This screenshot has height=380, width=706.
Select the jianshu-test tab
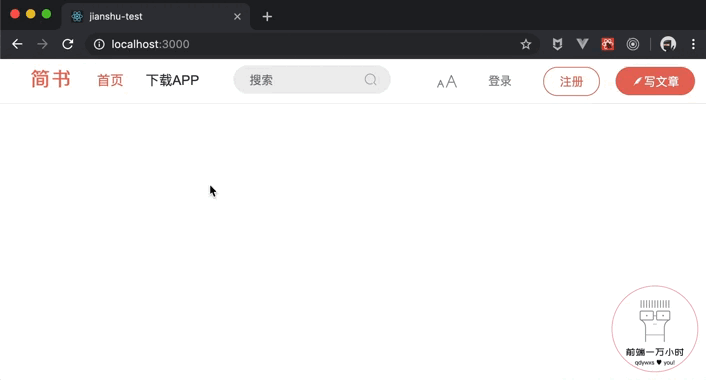[x=155, y=17]
